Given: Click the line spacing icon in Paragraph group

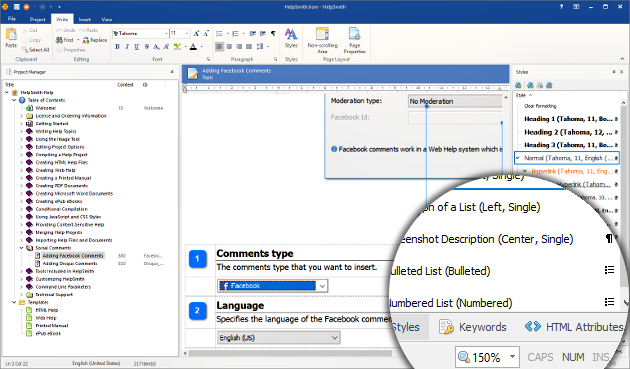Looking at the screenshot, I should [260, 47].
